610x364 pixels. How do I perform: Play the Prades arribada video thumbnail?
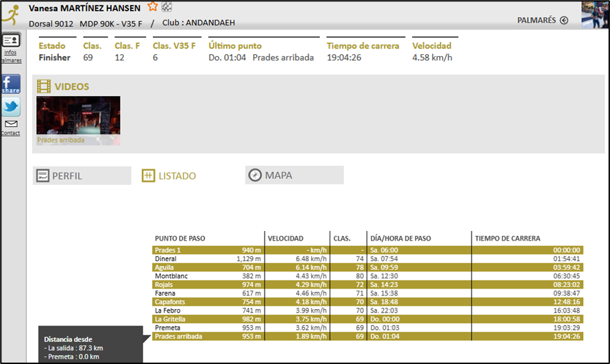point(78,116)
